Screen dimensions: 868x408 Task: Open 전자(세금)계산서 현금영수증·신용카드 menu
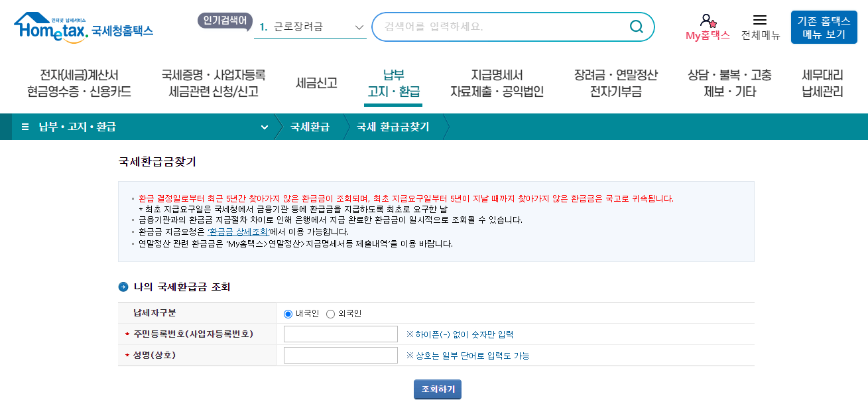click(x=79, y=84)
